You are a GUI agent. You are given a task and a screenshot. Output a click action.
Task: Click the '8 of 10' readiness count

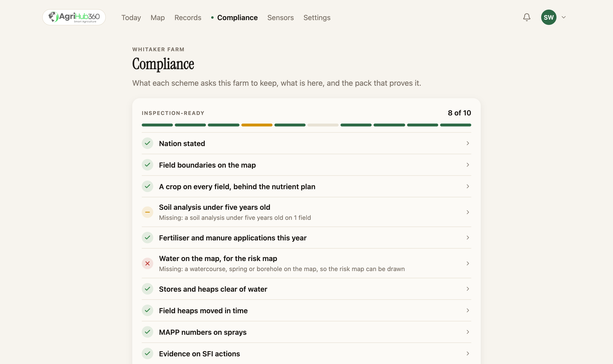(x=459, y=113)
